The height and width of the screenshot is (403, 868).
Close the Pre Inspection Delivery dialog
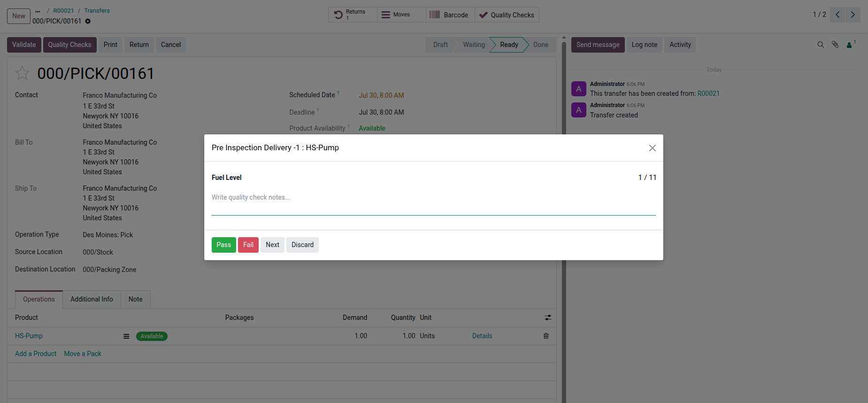pyautogui.click(x=653, y=148)
